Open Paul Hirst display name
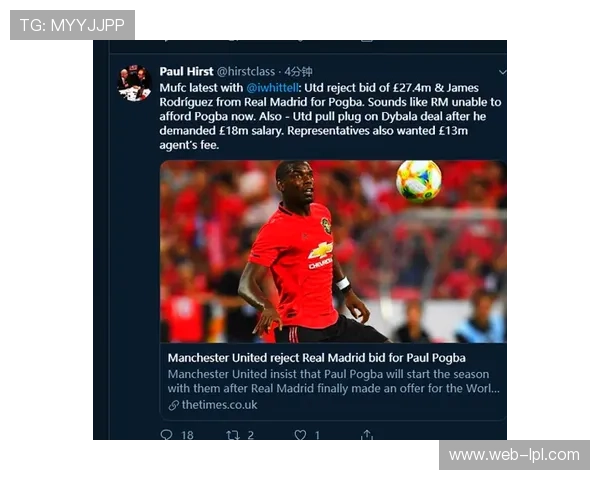Viewport: 600px width, 480px height. pyautogui.click(x=186, y=72)
